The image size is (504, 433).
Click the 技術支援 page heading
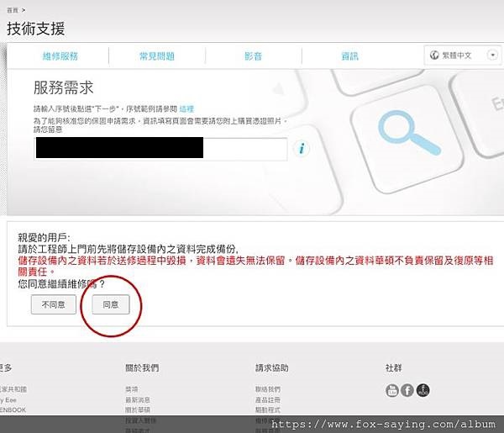[35, 29]
